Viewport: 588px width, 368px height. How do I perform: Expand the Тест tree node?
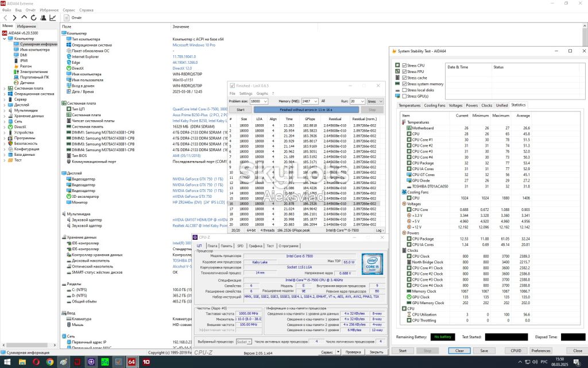[x=5, y=160]
